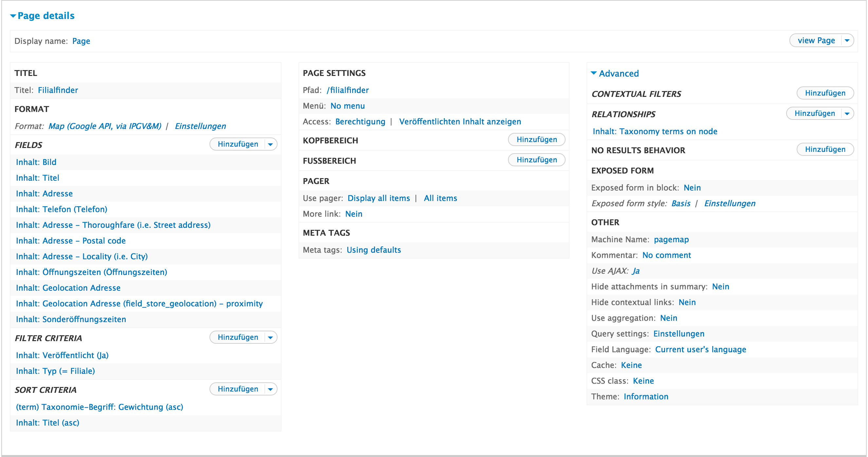868x457 pixels.
Task: Open field Adresse – Locality (i.e. City)
Action: (81, 256)
